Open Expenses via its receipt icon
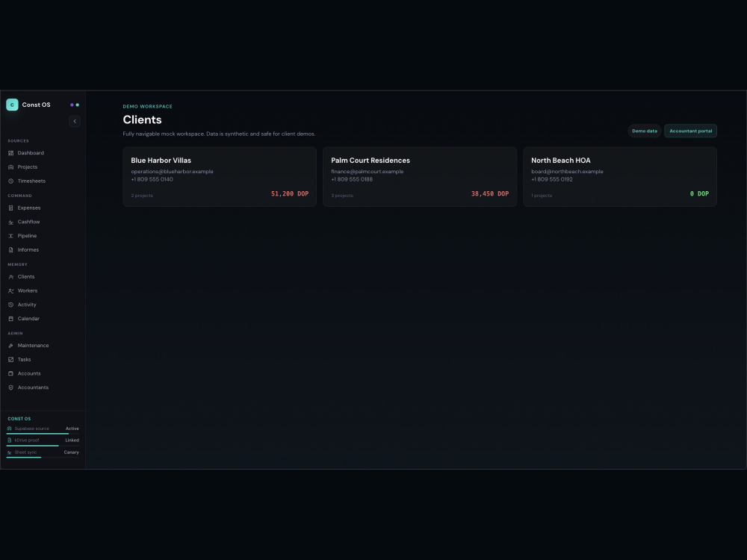Viewport: 747px width, 560px height. [x=11, y=208]
